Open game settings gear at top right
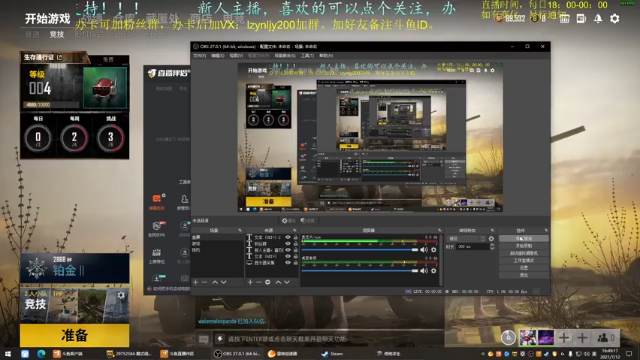Viewport: 640px width, 360px height. 615,18
